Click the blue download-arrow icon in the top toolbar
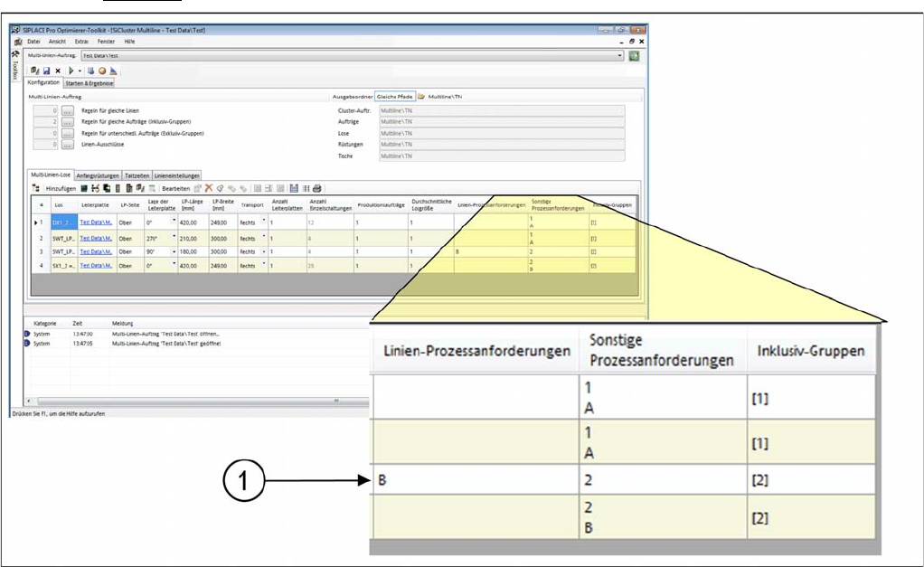The width and height of the screenshot is (924, 567). [x=90, y=71]
